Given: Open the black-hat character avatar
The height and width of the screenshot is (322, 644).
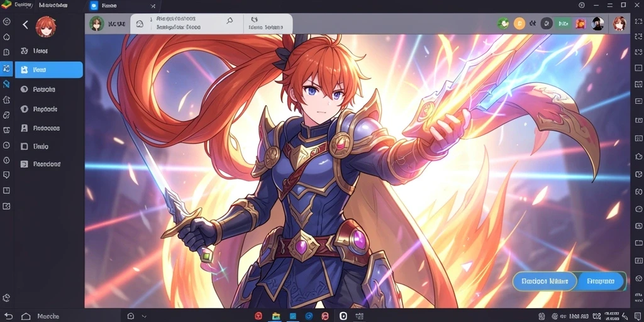Looking at the screenshot, I should [x=597, y=23].
